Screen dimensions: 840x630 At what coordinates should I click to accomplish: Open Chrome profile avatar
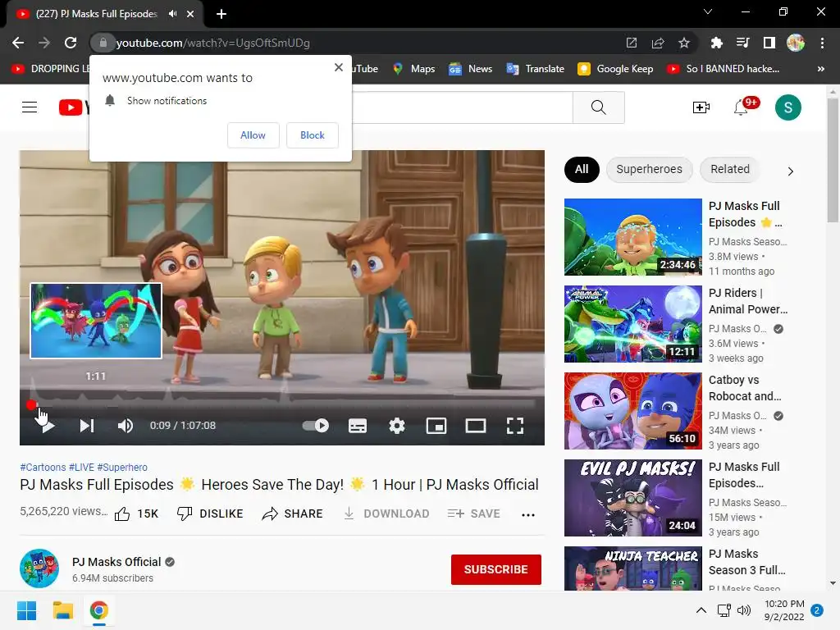click(796, 43)
